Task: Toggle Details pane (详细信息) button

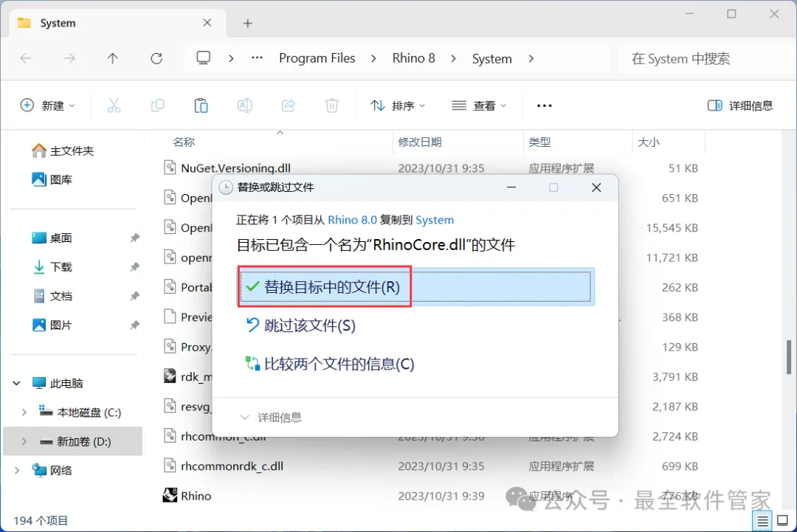Action: click(740, 106)
